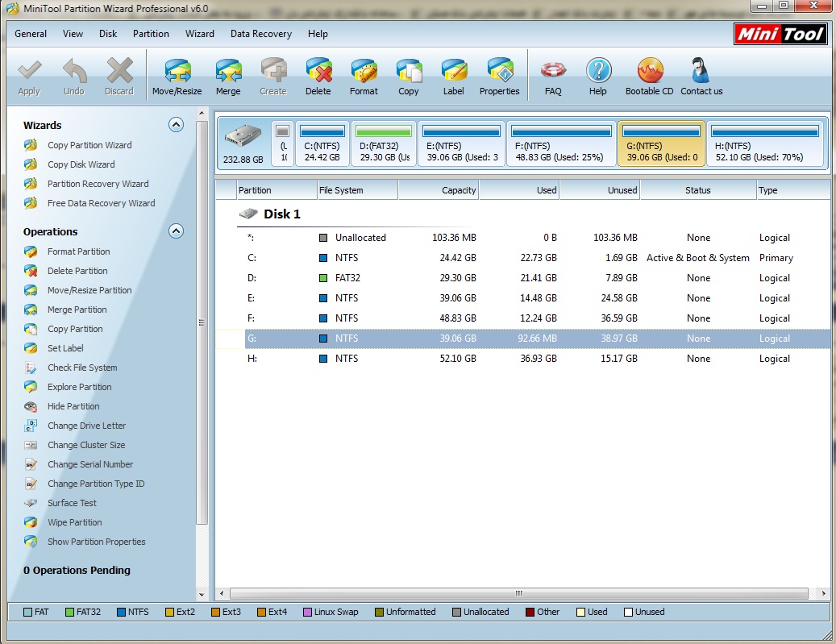Sort by the Capacity column header
This screenshot has width=836, height=644.
(439, 190)
